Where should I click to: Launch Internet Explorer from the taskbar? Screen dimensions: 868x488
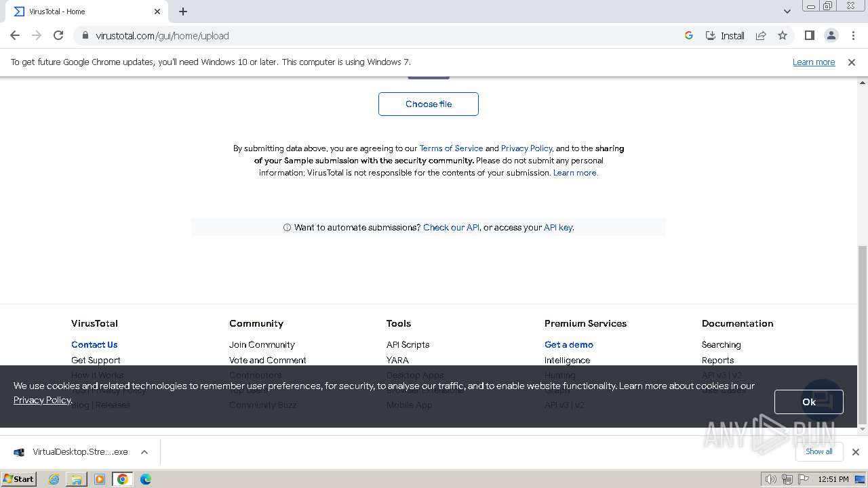point(54,479)
